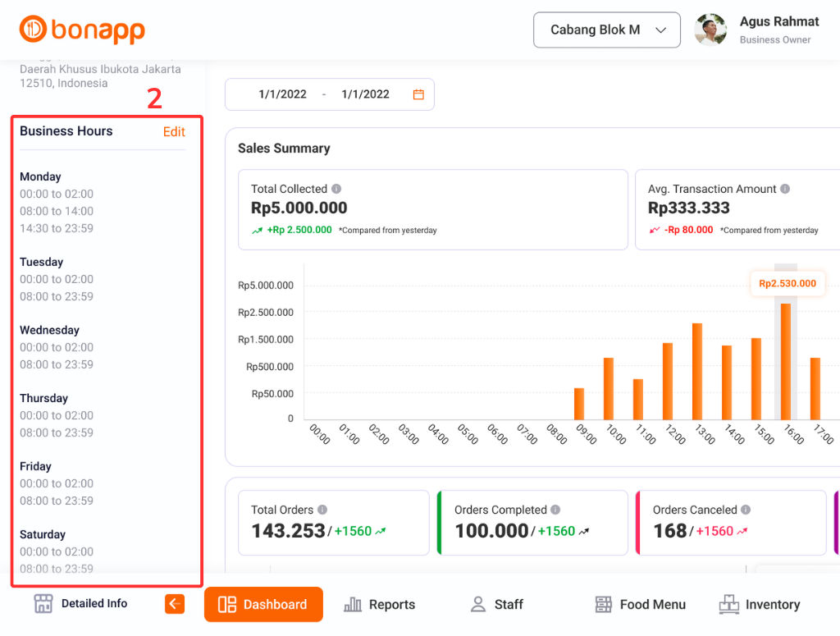Select the 16:00 sales bar
The width and height of the screenshot is (840, 636).
(786, 361)
